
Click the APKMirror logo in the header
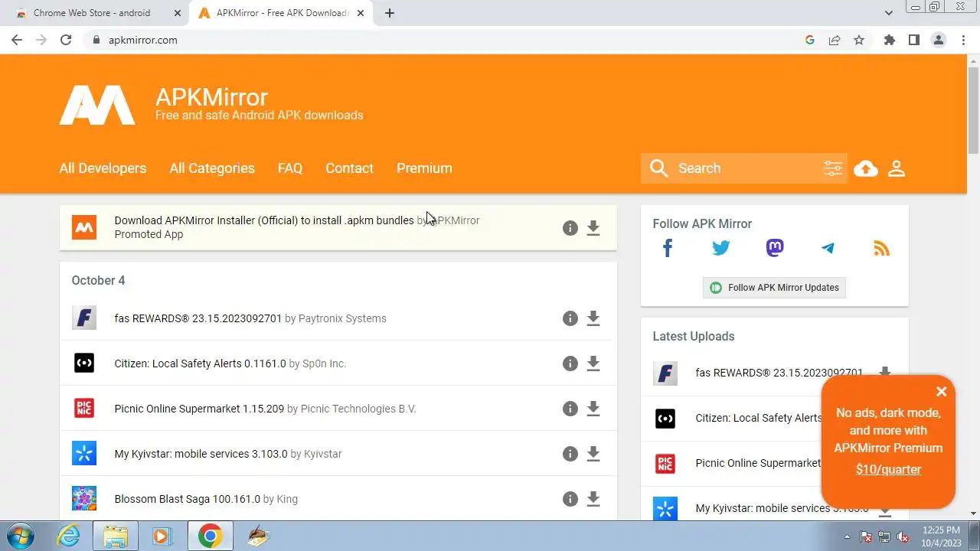(x=97, y=105)
